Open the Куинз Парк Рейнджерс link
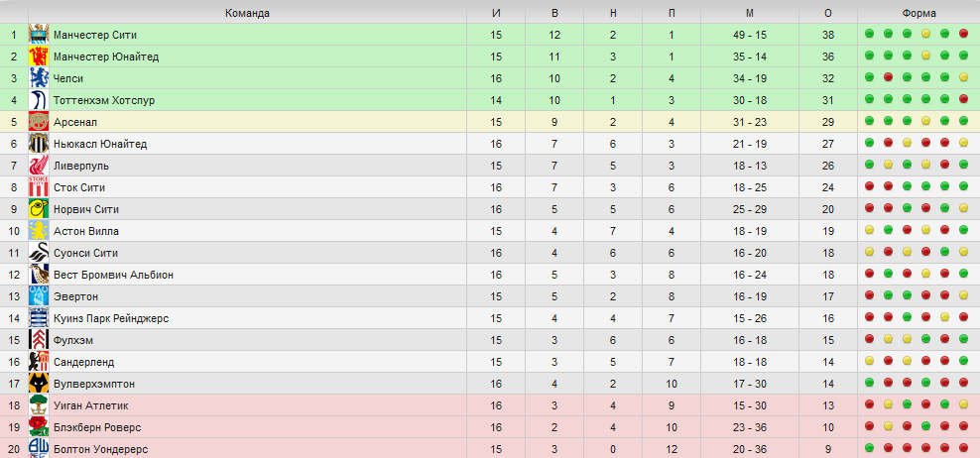Screen dimensions: 980x458 111,318
